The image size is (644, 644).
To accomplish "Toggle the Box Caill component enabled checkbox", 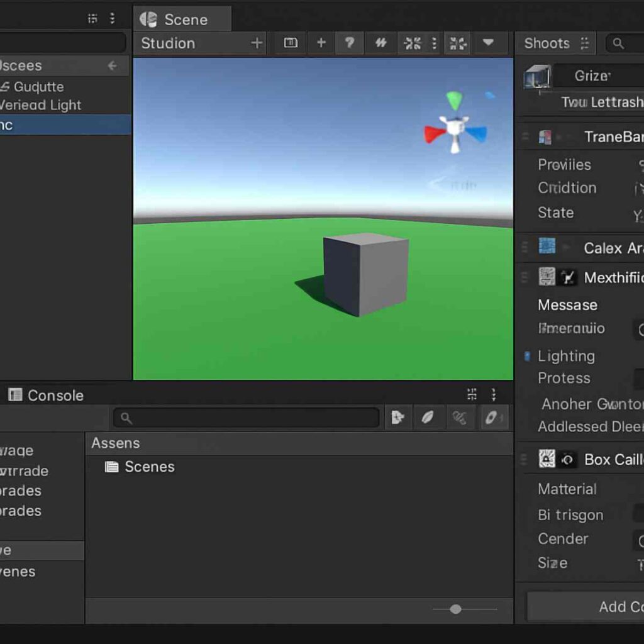I will click(x=568, y=459).
